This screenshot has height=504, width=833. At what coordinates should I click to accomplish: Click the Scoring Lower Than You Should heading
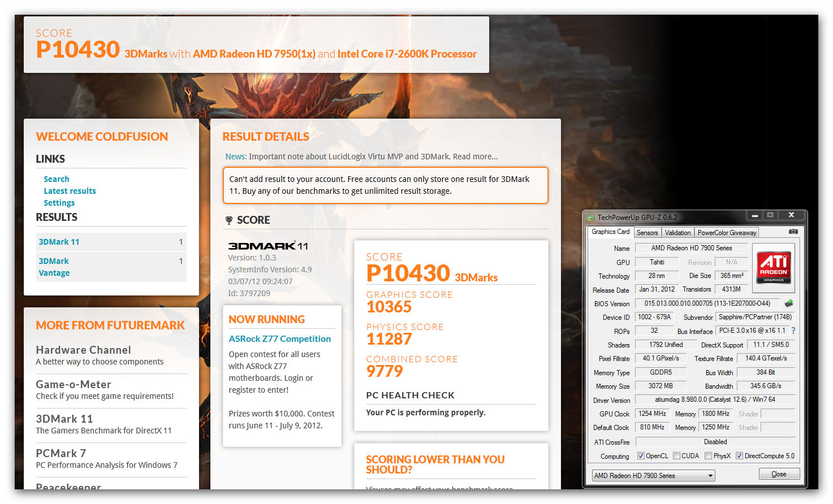[435, 464]
